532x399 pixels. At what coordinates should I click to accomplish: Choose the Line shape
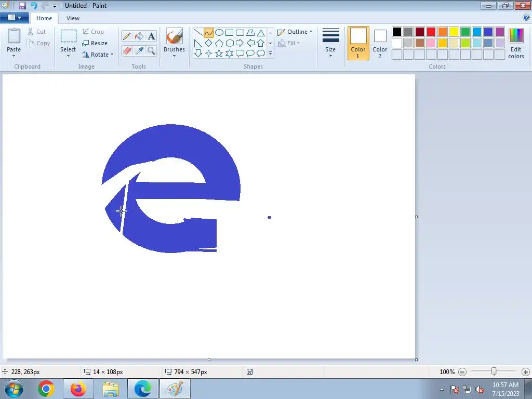tap(198, 33)
